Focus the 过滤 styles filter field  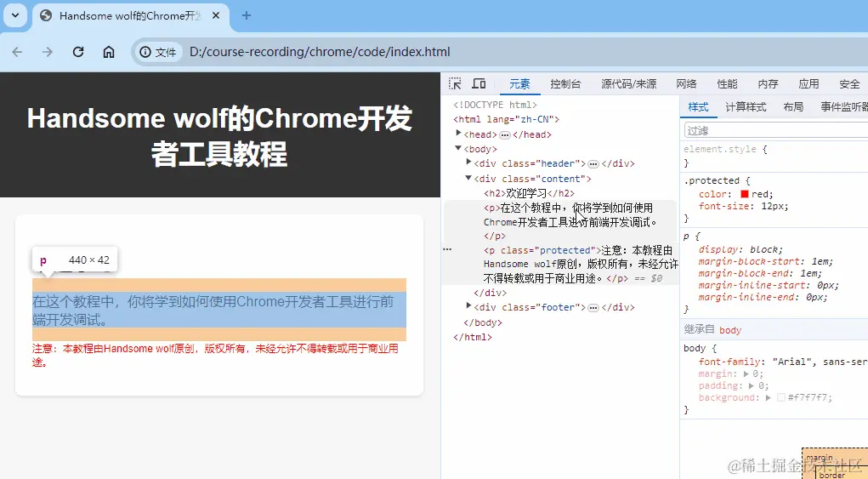point(776,130)
